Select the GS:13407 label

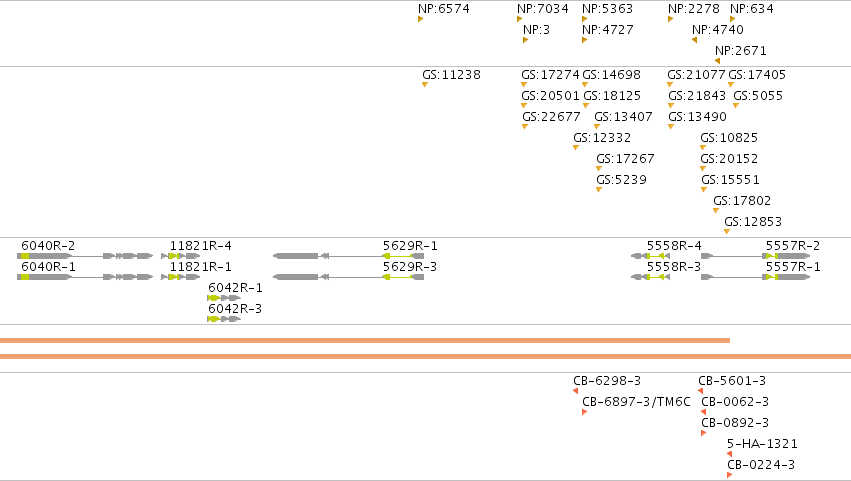pos(624,117)
